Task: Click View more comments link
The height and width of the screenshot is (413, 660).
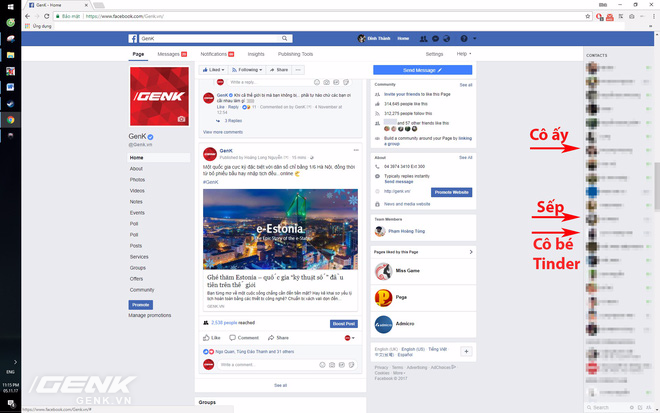Action: tap(223, 132)
